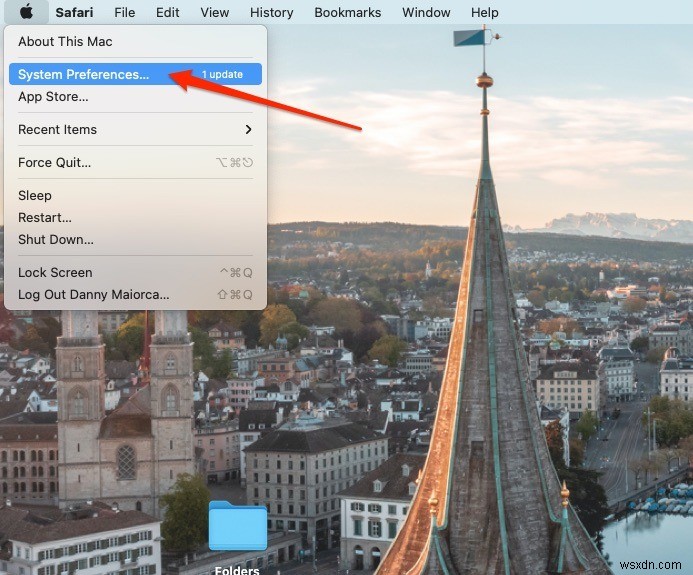
Task: Choose Lock Screen option
Action: (x=135, y=273)
